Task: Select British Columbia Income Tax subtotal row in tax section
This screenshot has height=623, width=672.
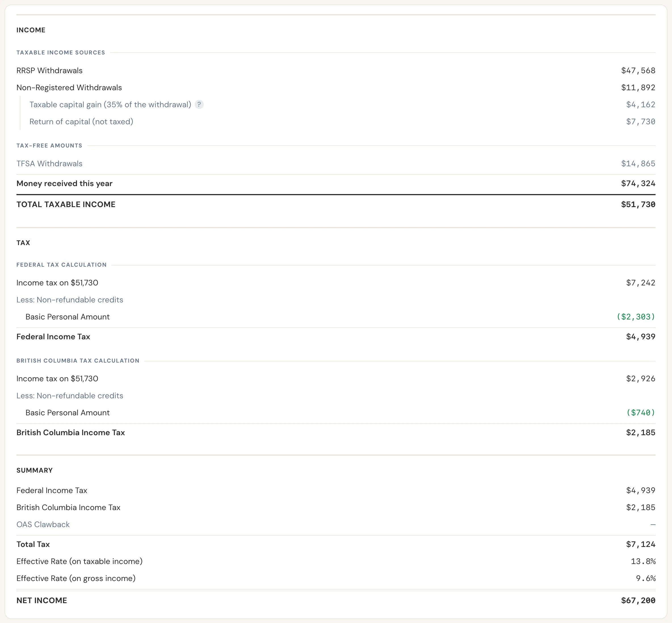Action: (336, 433)
